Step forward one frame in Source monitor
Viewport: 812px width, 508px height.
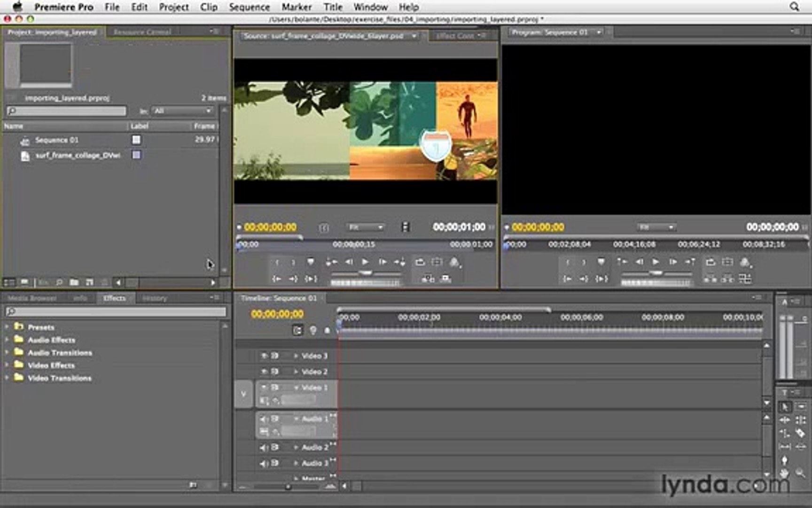point(383,262)
